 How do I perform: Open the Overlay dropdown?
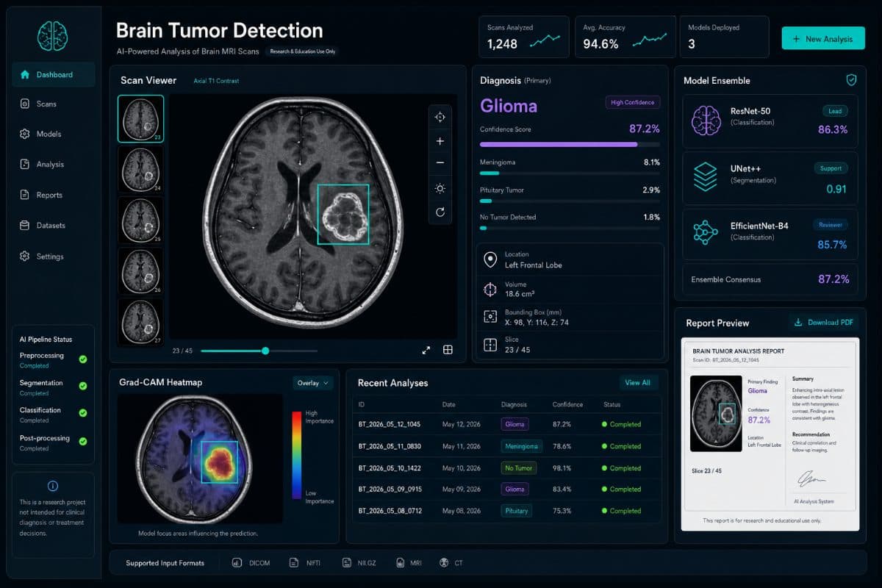[x=313, y=383]
